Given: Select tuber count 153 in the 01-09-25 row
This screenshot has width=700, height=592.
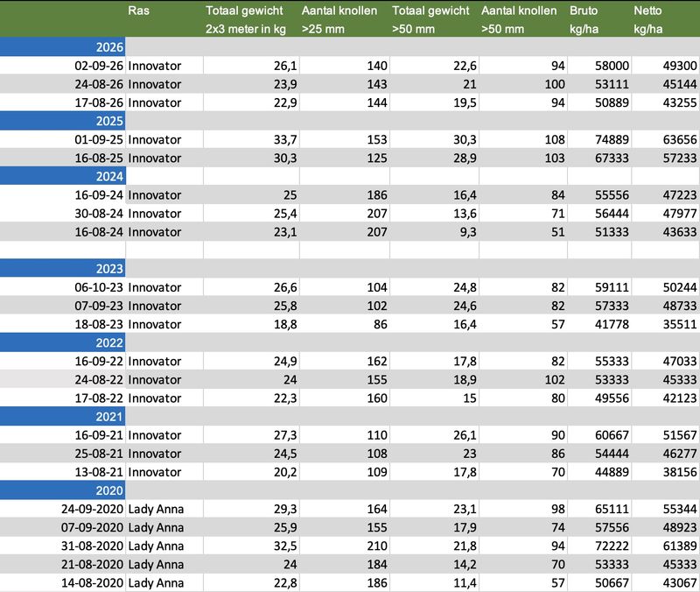Looking at the screenshot, I should [x=377, y=139].
